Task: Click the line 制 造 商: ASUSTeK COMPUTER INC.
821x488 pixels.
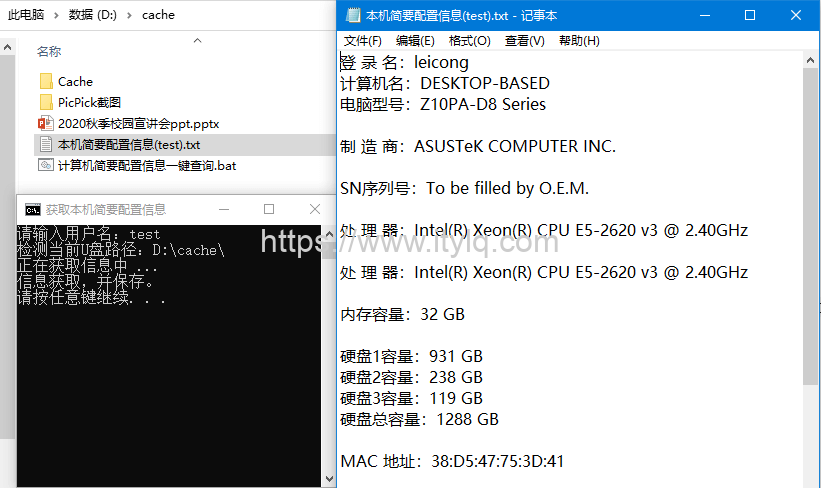Action: point(478,146)
